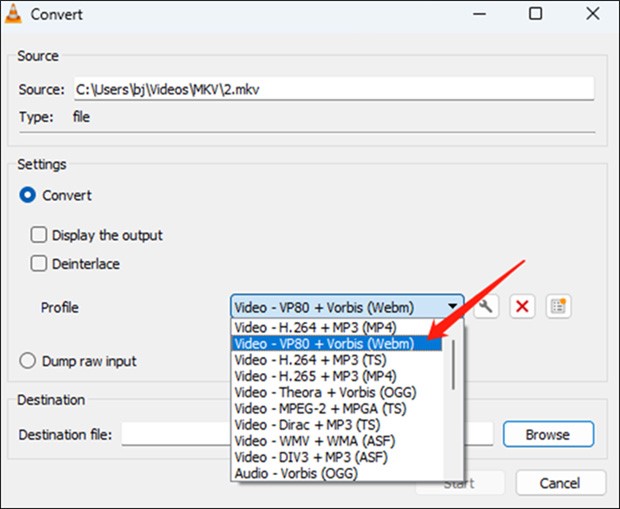Create a new profile with the list icon
Image resolution: width=620 pixels, height=509 pixels.
pyautogui.click(x=558, y=307)
